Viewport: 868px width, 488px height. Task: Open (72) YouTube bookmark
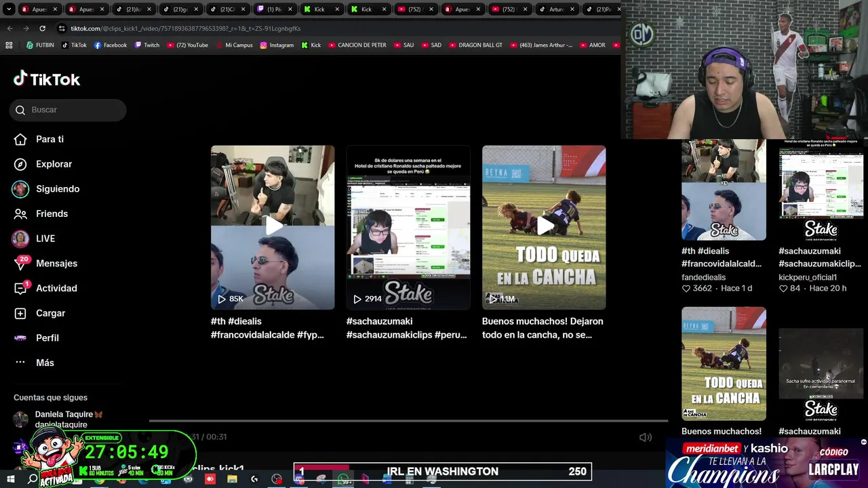(x=186, y=45)
